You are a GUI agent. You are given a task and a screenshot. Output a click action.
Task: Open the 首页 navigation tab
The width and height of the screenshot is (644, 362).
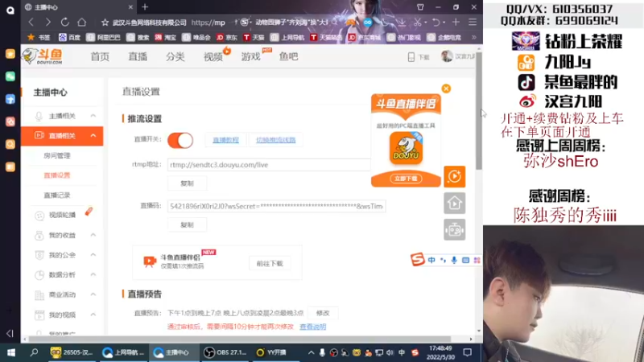[x=100, y=56]
